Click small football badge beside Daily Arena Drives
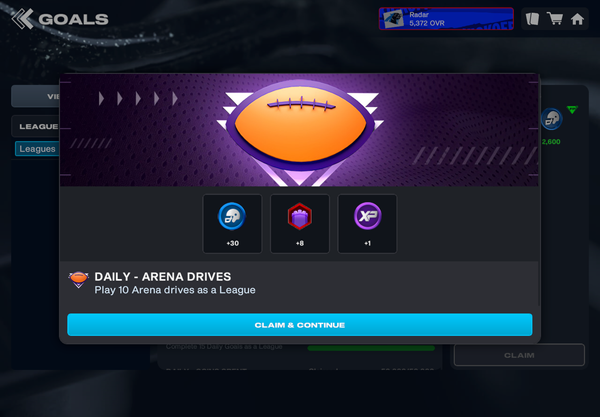Viewport: 600px width, 417px height. tap(78, 280)
